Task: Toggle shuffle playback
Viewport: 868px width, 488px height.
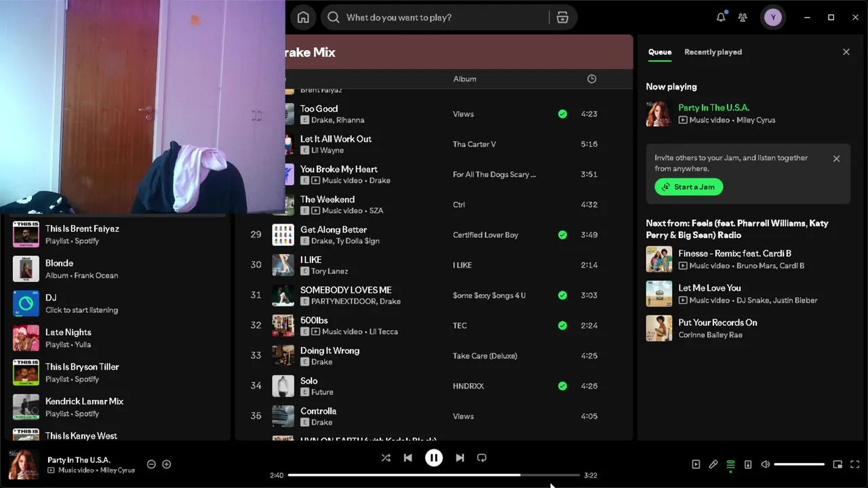Action: 386,457
